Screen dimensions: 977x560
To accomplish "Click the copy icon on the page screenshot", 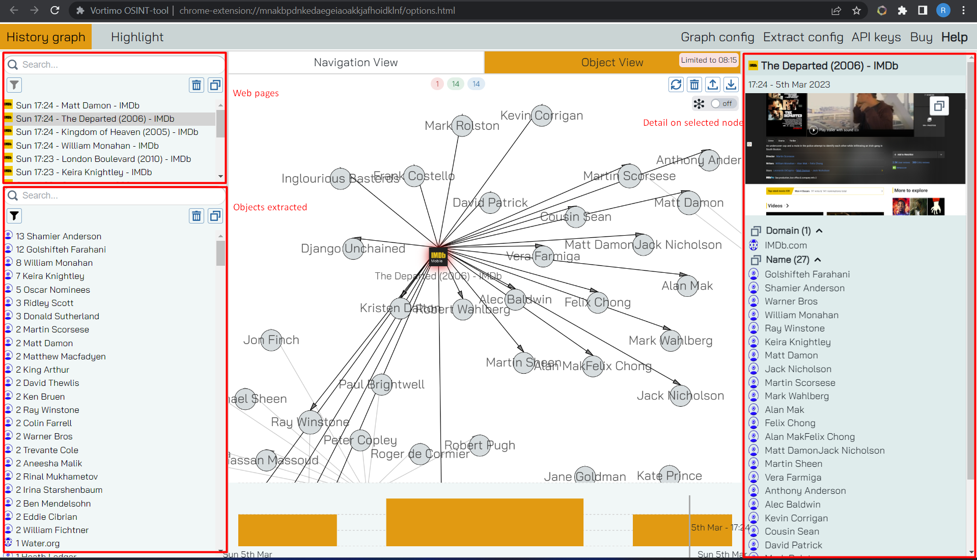I will pyautogui.click(x=939, y=106).
